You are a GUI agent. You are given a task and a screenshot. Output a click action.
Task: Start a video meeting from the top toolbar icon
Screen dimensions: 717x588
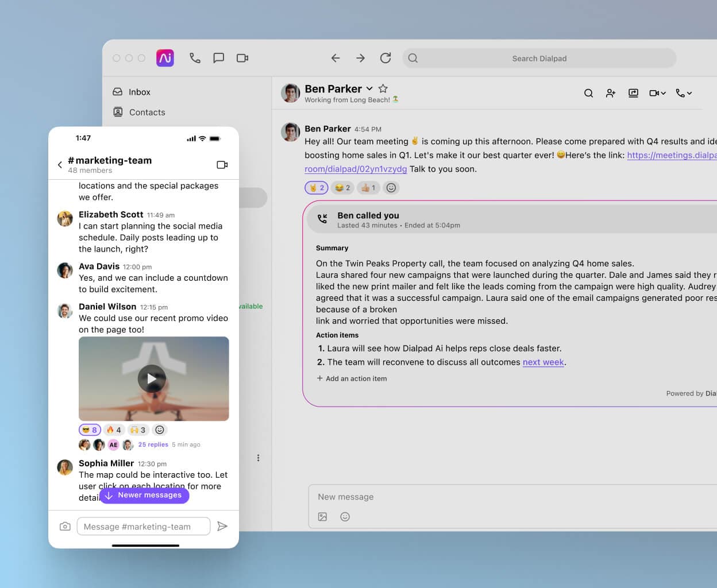[x=242, y=58]
